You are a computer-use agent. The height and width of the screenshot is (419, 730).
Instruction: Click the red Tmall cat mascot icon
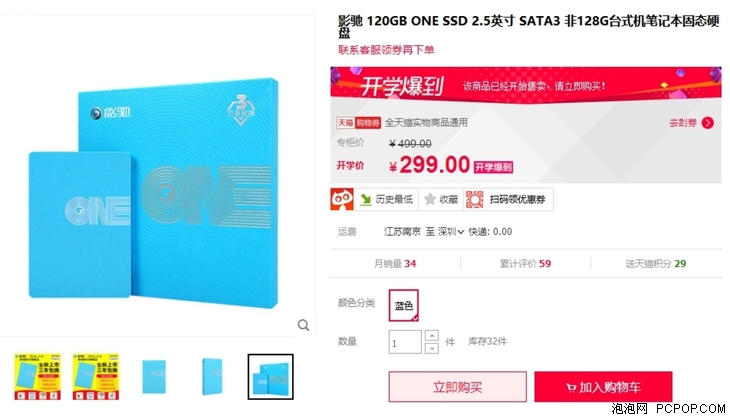(x=342, y=199)
